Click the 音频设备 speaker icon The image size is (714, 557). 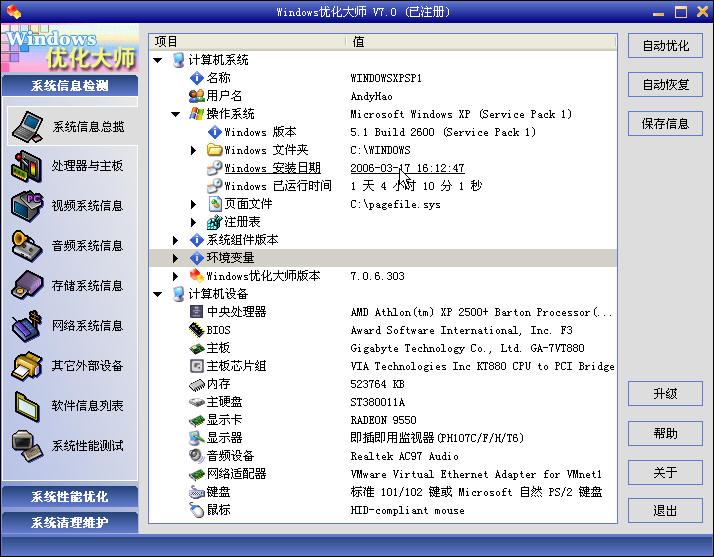click(x=196, y=455)
